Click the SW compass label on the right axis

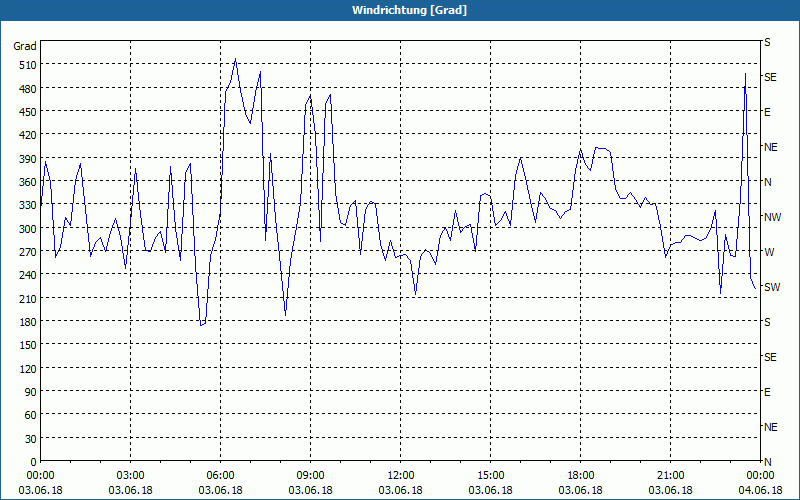[x=772, y=287]
